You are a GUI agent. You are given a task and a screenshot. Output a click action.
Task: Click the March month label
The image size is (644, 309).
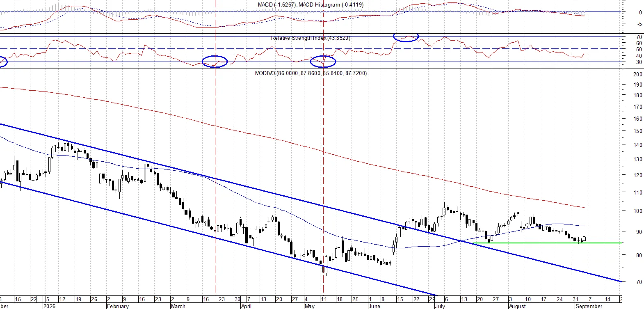[178, 306]
